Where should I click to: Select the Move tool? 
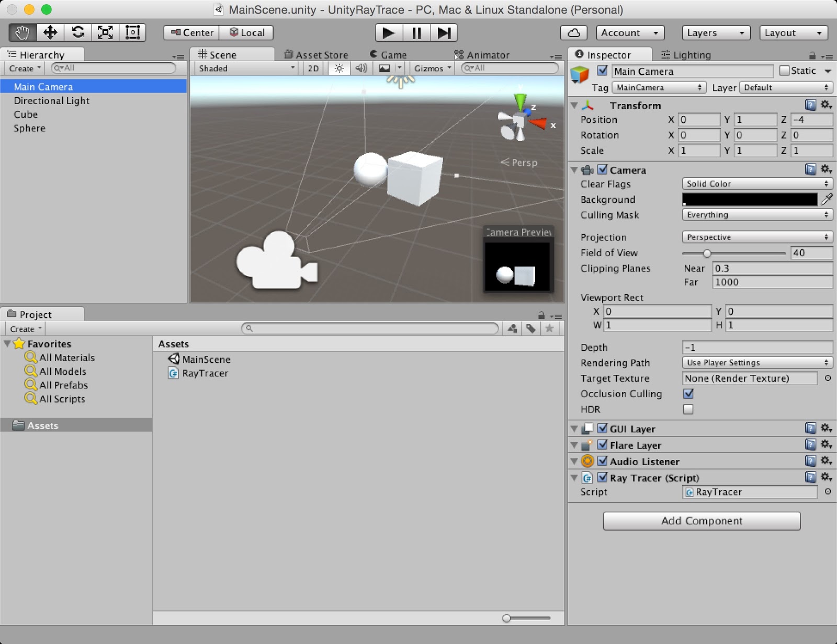50,32
